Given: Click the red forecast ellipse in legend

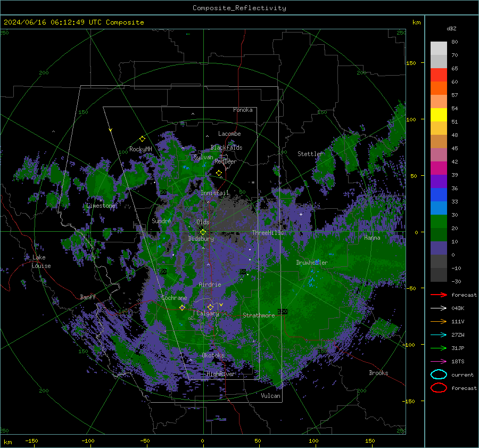Looking at the screenshot, I should pos(439,388).
